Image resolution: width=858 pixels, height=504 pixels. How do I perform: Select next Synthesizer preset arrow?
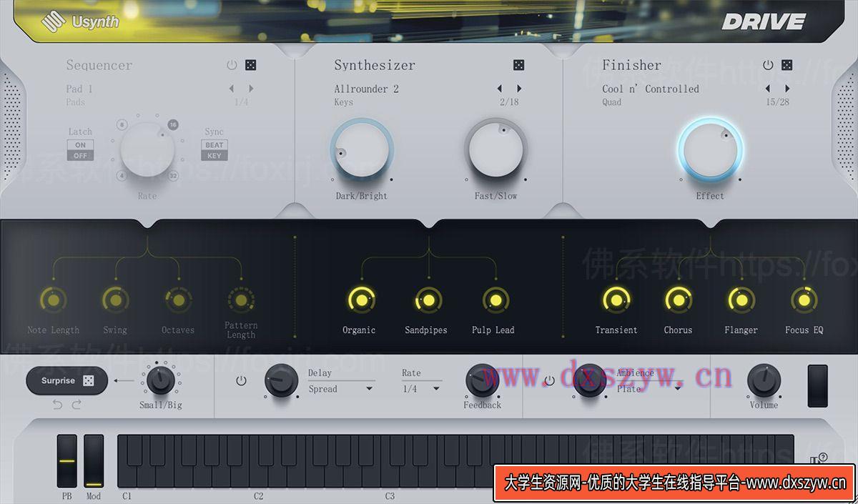(519, 89)
